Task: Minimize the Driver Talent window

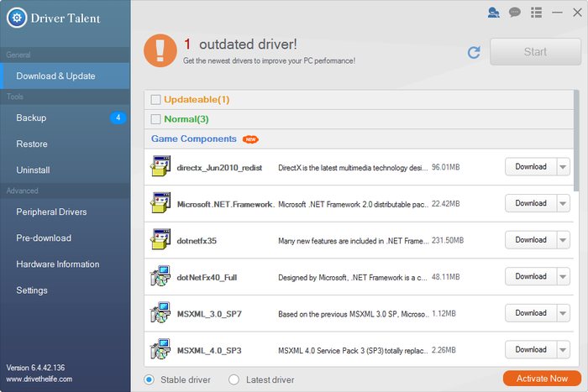Action: coord(557,13)
